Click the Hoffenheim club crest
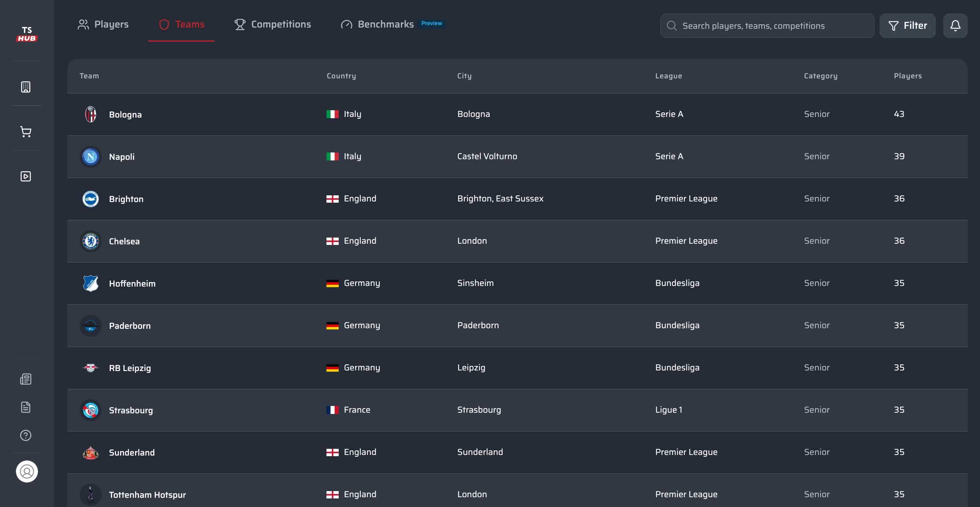980x507 pixels. tap(91, 283)
